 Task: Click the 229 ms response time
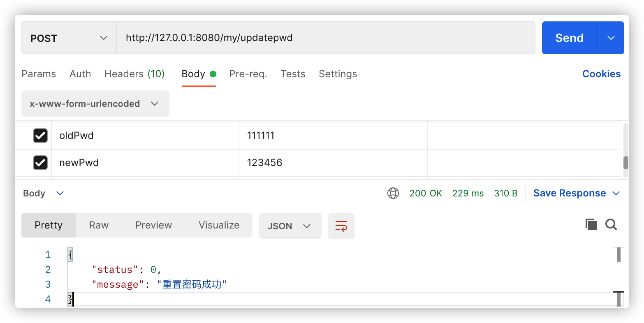(468, 193)
